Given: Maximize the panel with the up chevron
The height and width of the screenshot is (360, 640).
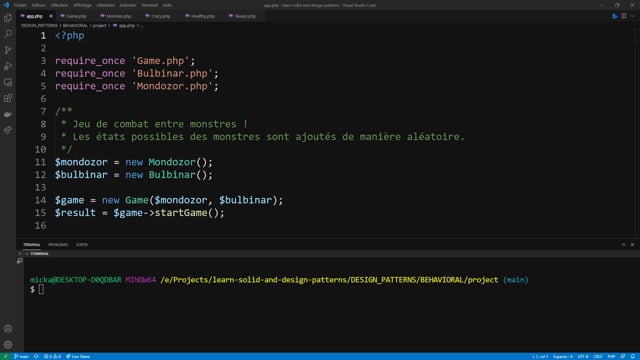Looking at the screenshot, I should coord(623,244).
